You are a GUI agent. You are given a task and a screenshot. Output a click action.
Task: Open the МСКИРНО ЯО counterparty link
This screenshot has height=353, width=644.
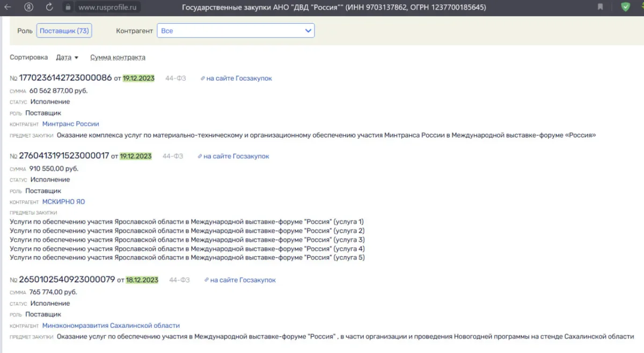63,202
